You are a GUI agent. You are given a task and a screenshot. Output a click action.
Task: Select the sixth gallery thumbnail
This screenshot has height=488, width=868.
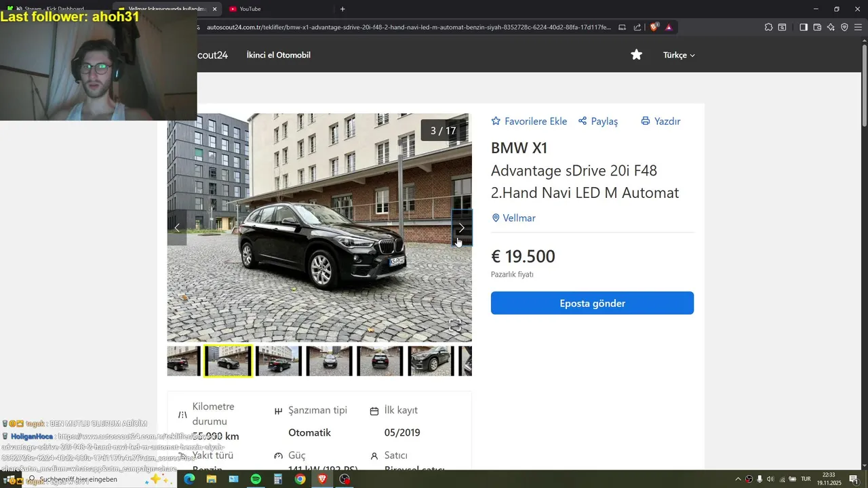click(x=431, y=361)
